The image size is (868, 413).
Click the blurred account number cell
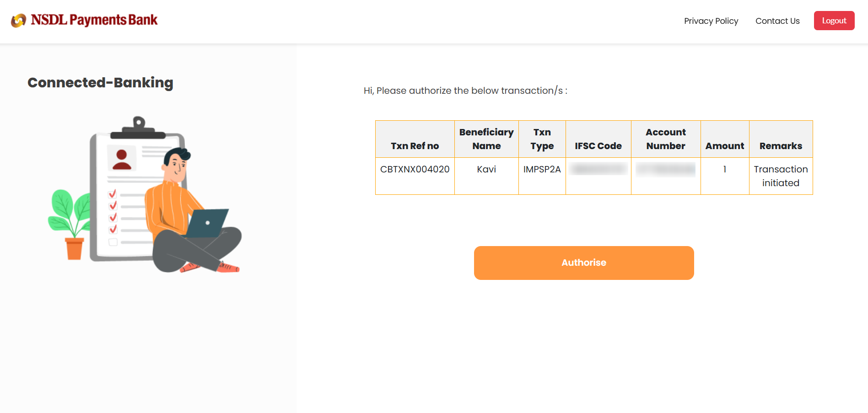coord(665,170)
